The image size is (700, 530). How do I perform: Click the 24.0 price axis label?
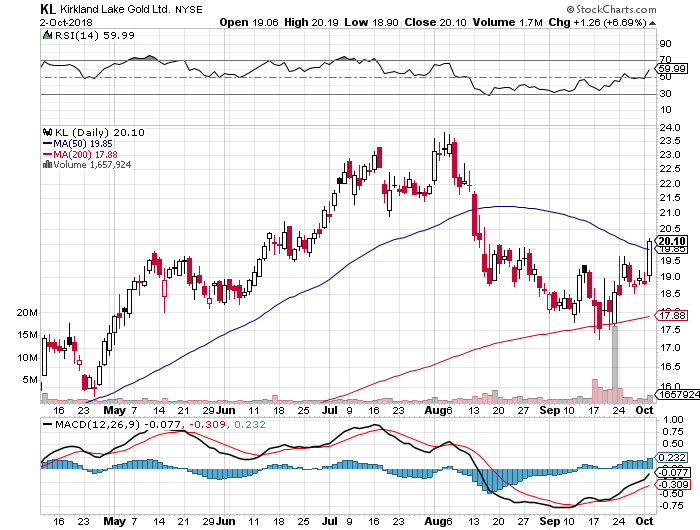[x=670, y=128]
